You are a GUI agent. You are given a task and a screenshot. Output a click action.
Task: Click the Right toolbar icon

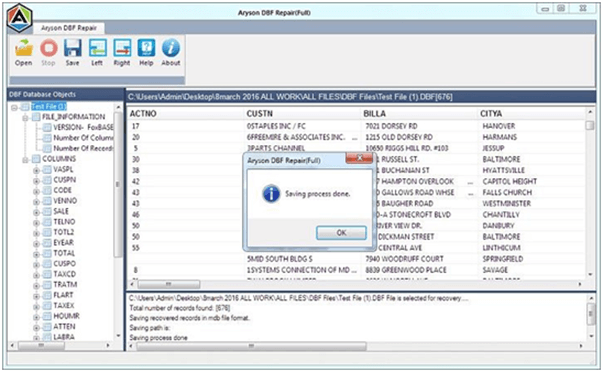[122, 52]
